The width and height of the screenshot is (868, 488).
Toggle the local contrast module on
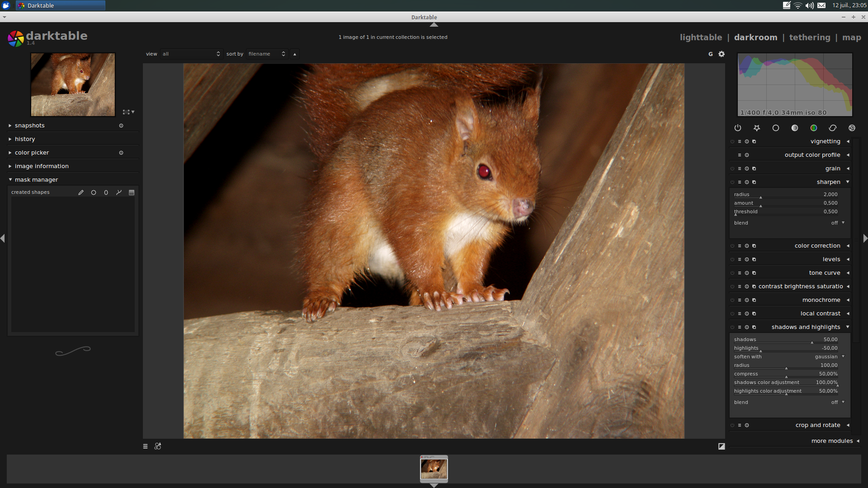pyautogui.click(x=732, y=314)
